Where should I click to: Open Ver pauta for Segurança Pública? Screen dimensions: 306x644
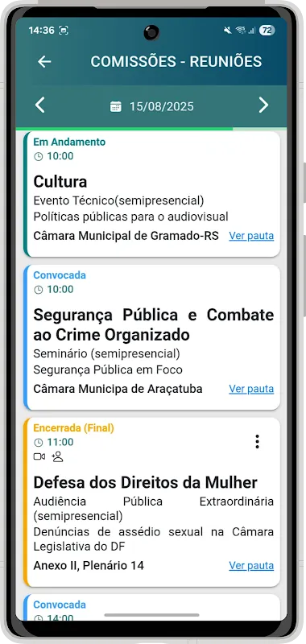click(251, 389)
